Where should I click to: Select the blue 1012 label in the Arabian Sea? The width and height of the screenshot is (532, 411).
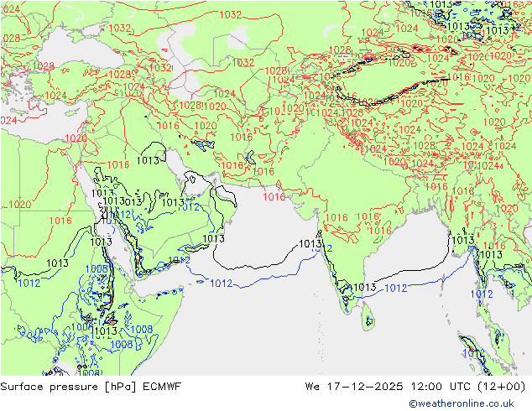tap(222, 284)
